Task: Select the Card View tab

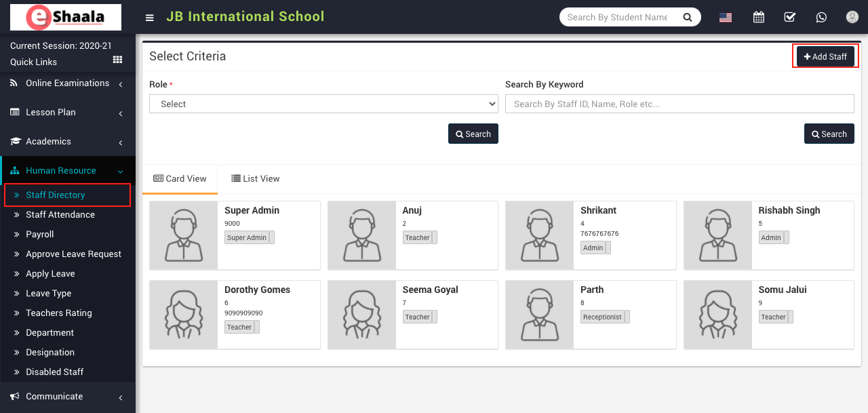Action: coord(180,179)
